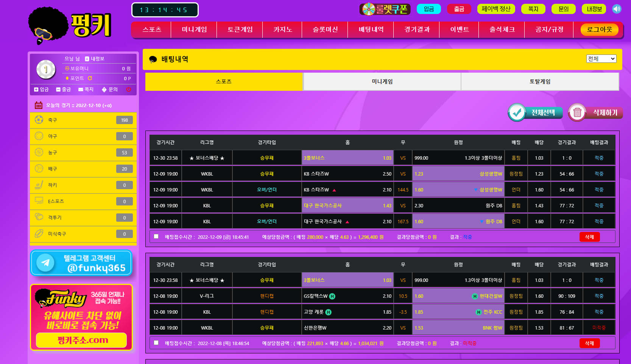This screenshot has height=364, width=631.
Task: Click the 삭제하기 delete button
Action: click(x=595, y=112)
